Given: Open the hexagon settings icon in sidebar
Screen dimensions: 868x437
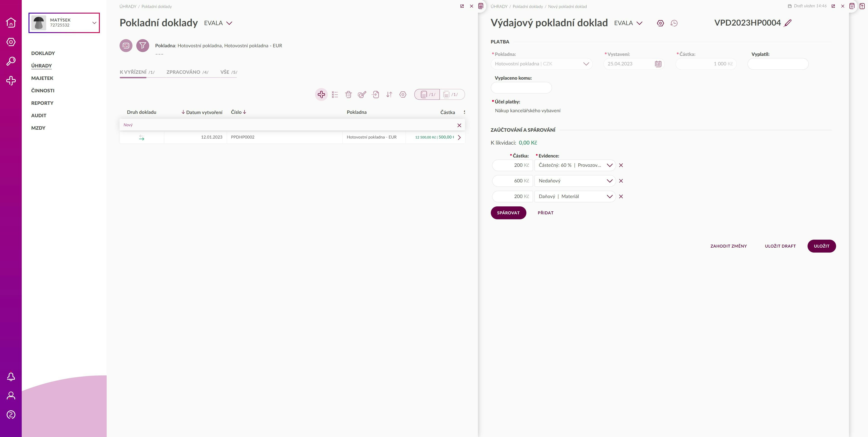Looking at the screenshot, I should pos(11,42).
